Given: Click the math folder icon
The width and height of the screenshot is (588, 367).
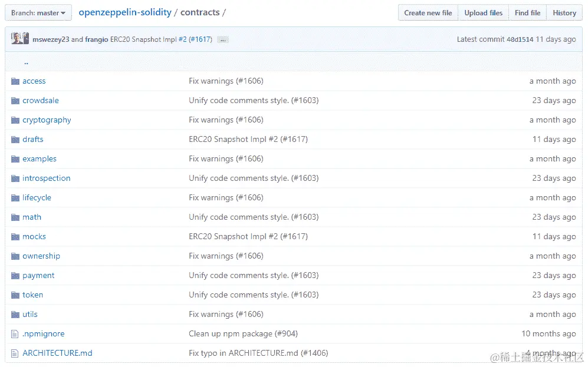Looking at the screenshot, I should pos(15,217).
